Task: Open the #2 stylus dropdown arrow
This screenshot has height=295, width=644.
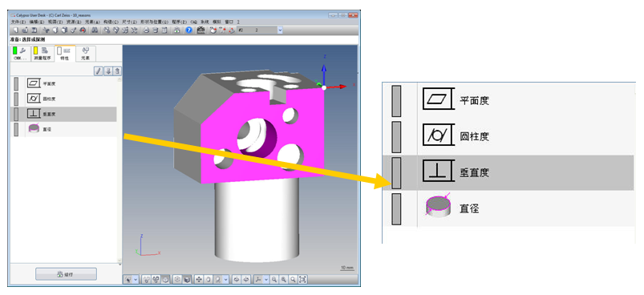Action: point(280,30)
